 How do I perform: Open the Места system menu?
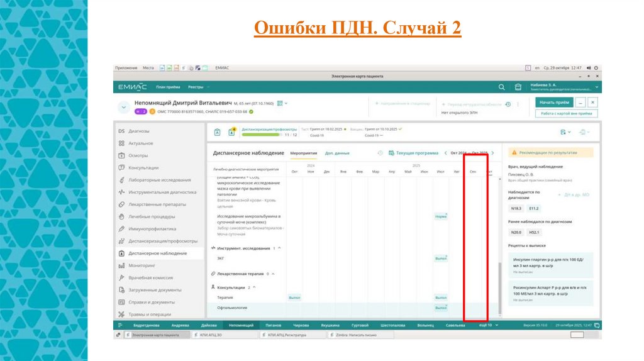[148, 68]
